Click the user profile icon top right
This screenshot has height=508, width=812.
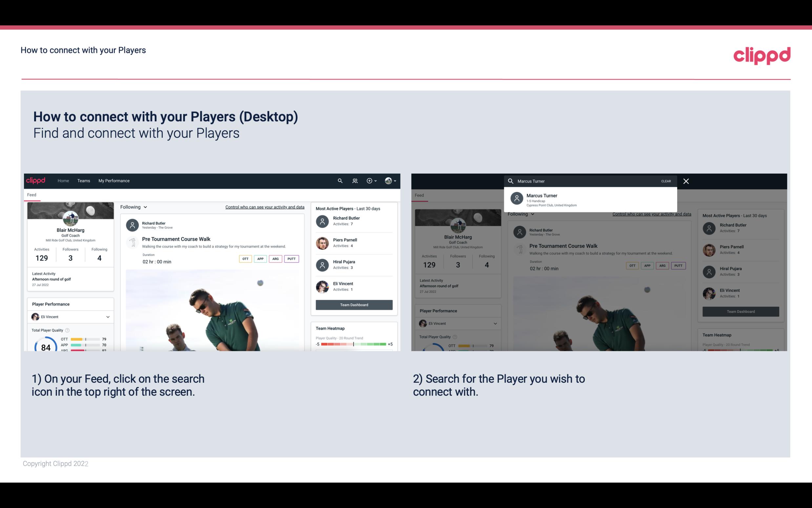(x=388, y=180)
